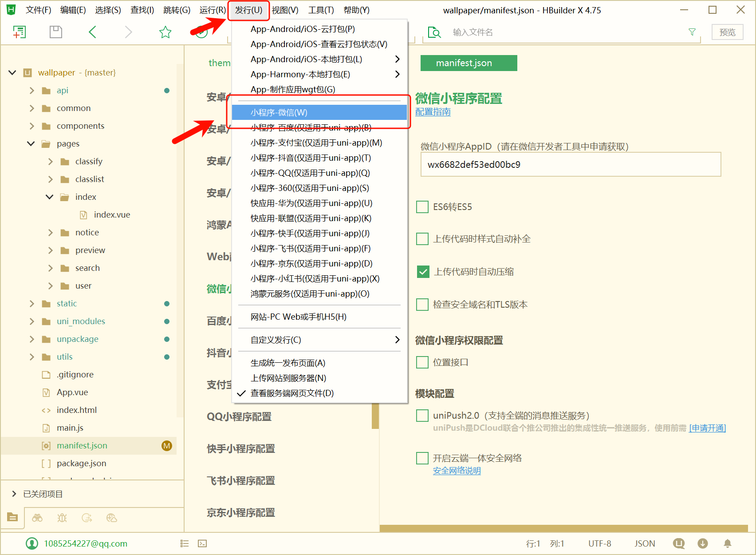Collapse the pages folder
Image resolution: width=756 pixels, height=555 pixels.
[31, 144]
